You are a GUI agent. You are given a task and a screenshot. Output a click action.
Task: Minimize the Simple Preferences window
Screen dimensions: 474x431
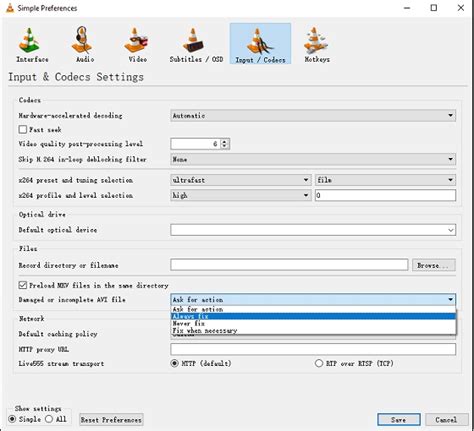[407, 8]
